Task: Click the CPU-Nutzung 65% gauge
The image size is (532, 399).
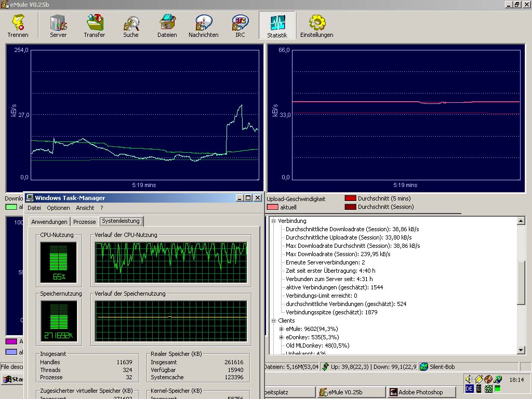Action: [x=59, y=262]
